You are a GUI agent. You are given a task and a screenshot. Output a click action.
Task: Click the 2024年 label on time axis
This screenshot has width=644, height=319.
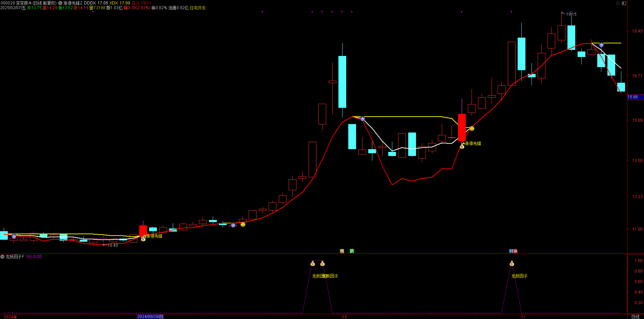click(x=11, y=317)
